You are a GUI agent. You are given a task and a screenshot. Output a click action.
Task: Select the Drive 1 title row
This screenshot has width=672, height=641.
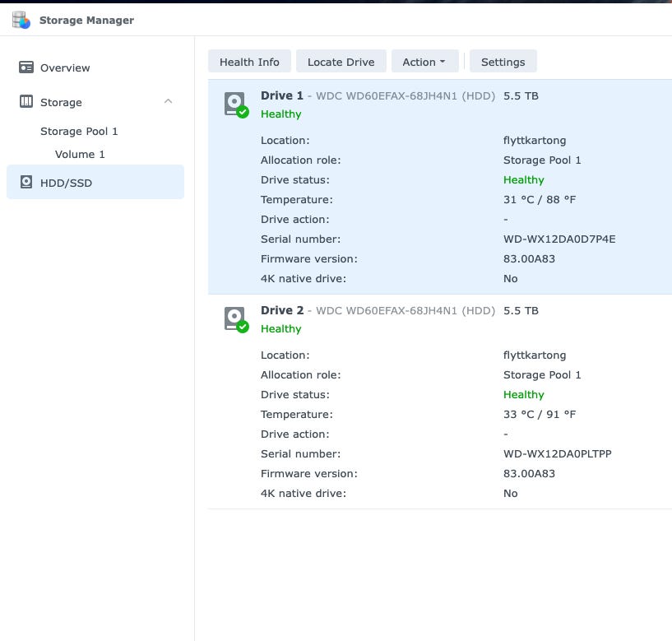coord(377,95)
